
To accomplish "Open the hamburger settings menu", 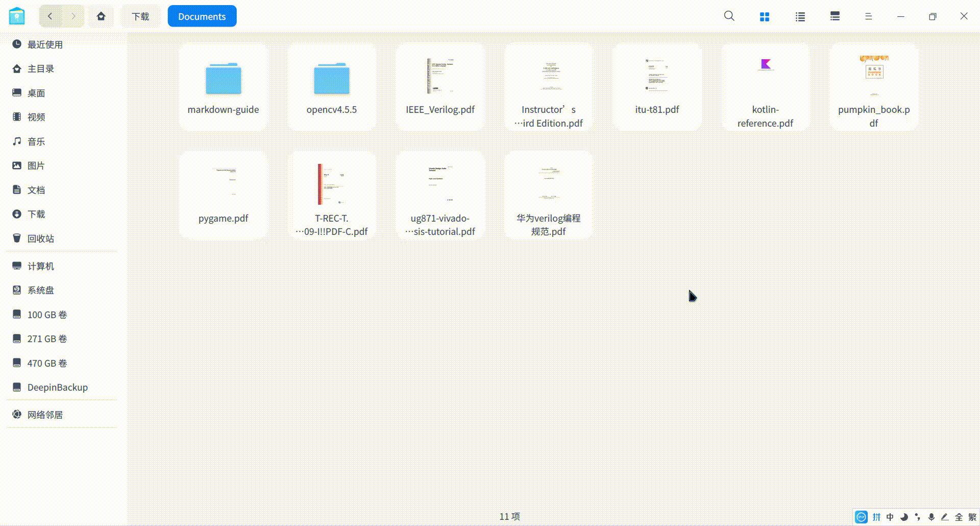I will (x=868, y=16).
